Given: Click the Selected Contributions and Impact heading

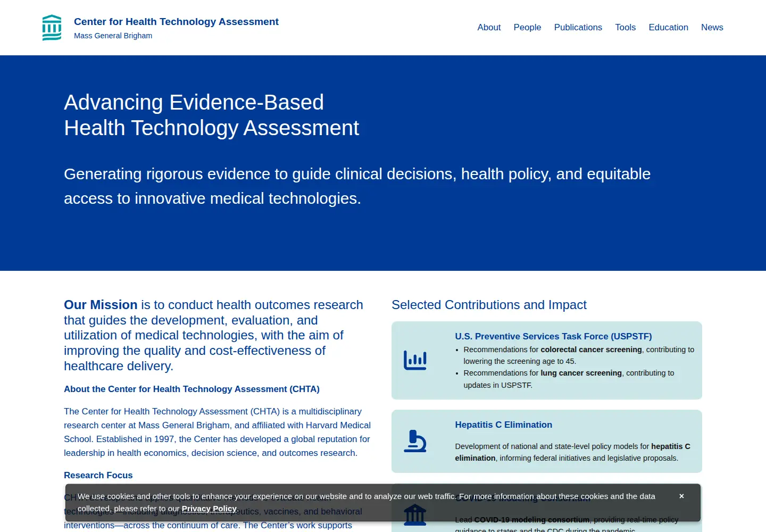Looking at the screenshot, I should click(489, 305).
